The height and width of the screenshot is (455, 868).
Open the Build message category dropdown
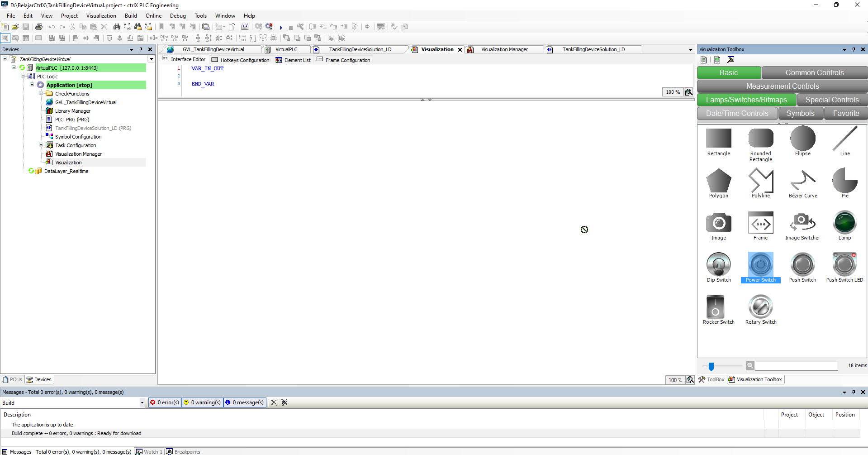[x=142, y=402]
